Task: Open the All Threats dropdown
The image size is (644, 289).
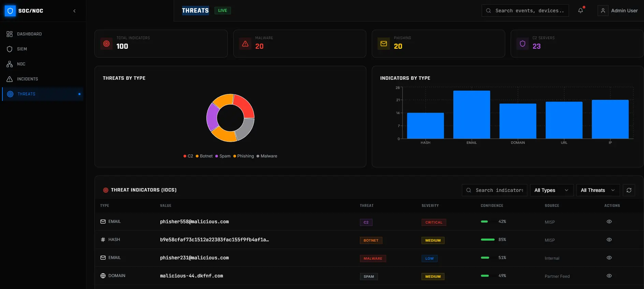Action: click(598, 190)
